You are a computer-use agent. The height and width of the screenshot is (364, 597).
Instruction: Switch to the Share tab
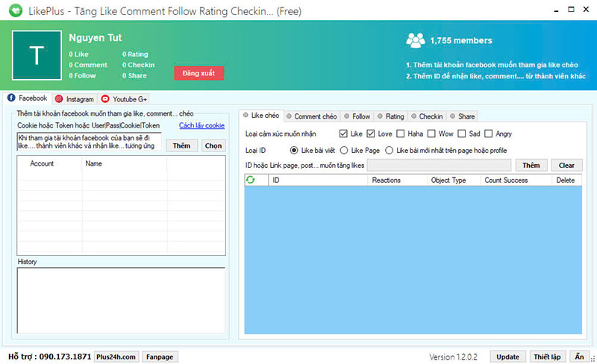[x=462, y=116]
